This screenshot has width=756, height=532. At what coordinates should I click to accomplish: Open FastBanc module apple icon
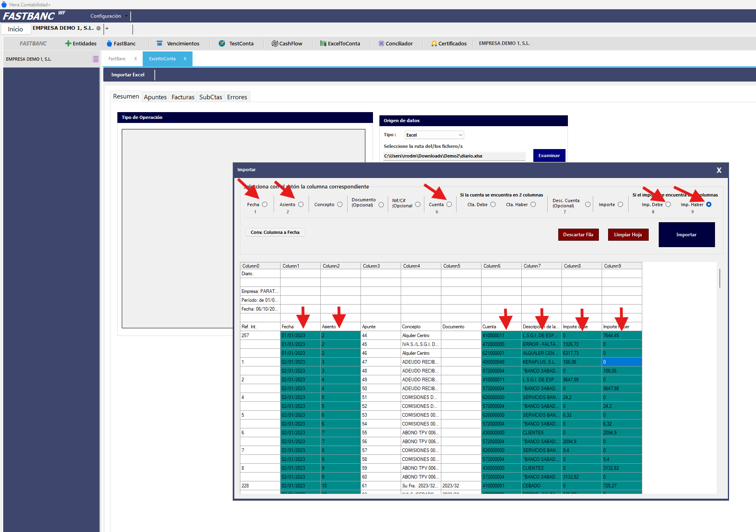click(109, 43)
